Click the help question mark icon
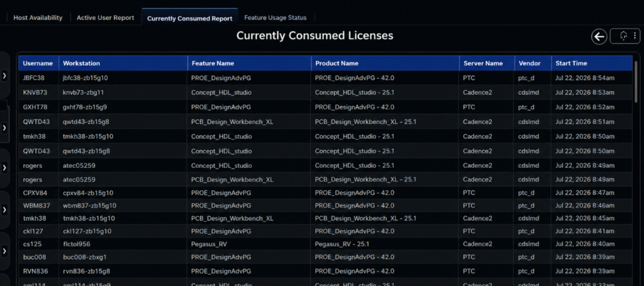Screen dimensions: 644x286 (x=623, y=36)
